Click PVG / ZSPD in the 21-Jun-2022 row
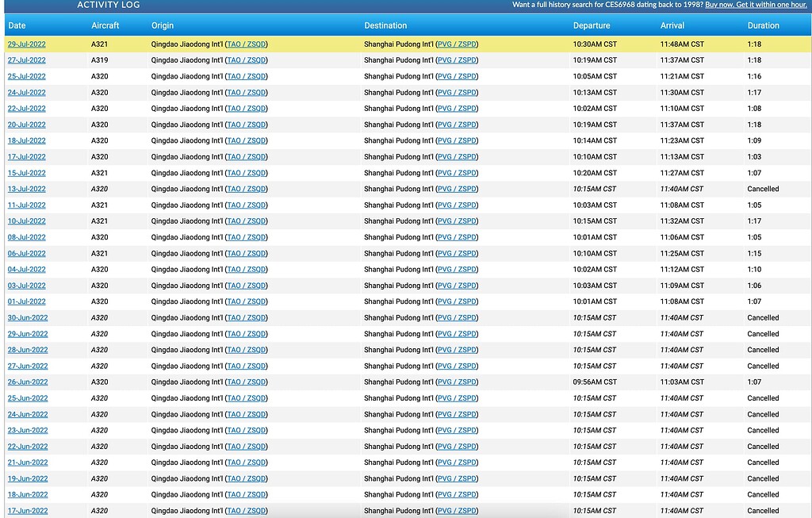The image size is (812, 518). (x=457, y=462)
